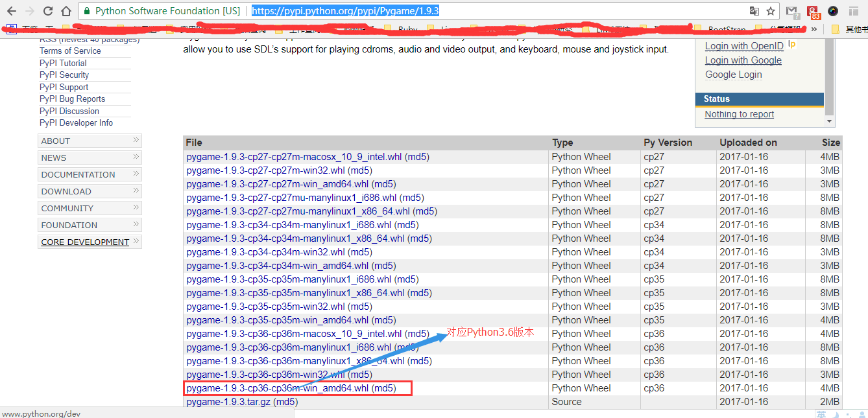Go to browser home page icon

66,11
